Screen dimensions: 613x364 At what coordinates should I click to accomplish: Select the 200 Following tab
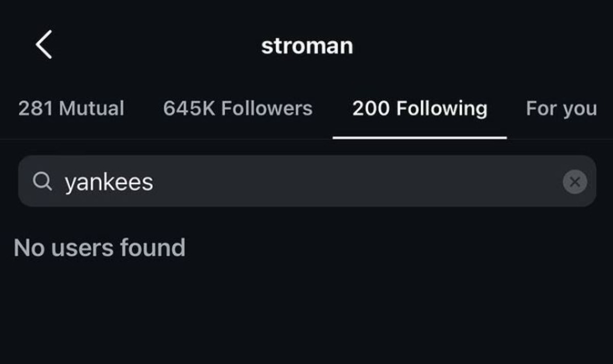(x=419, y=108)
